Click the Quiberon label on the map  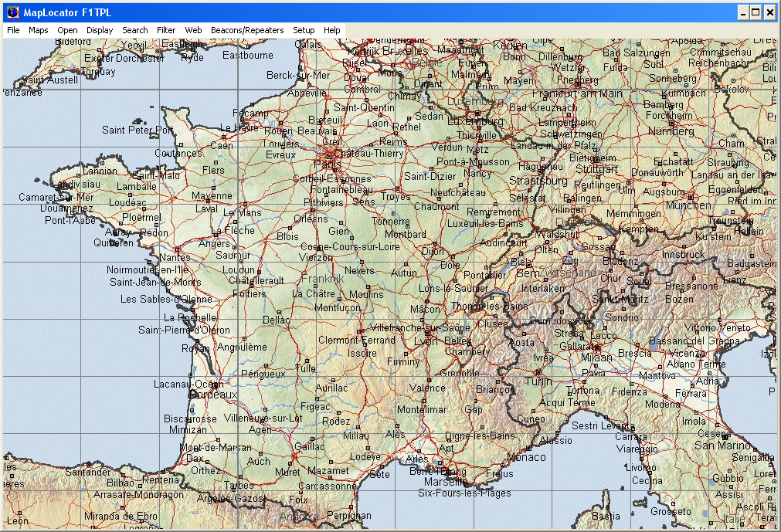tap(114, 243)
